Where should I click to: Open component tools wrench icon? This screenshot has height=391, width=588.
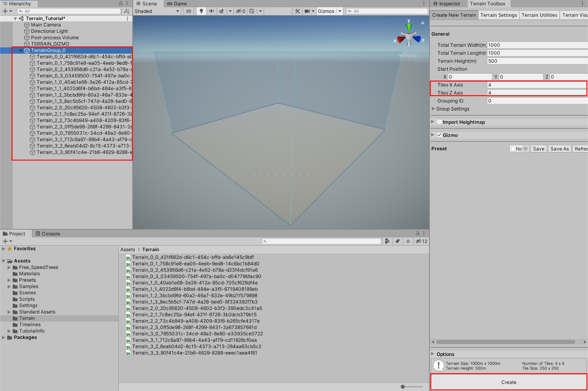297,11
